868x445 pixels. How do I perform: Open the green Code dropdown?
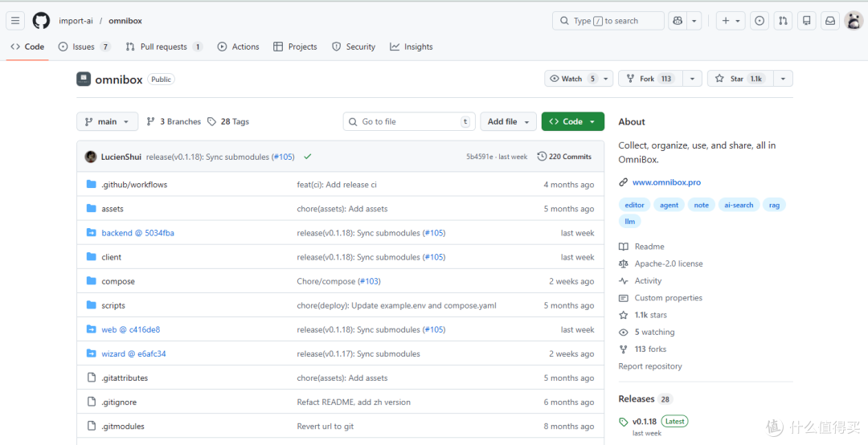[573, 122]
